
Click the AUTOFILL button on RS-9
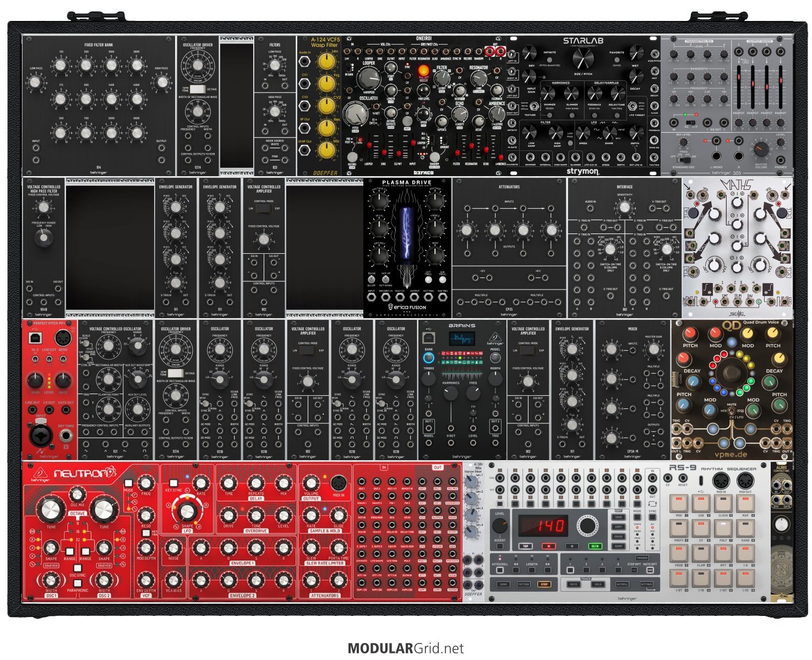pos(622,585)
